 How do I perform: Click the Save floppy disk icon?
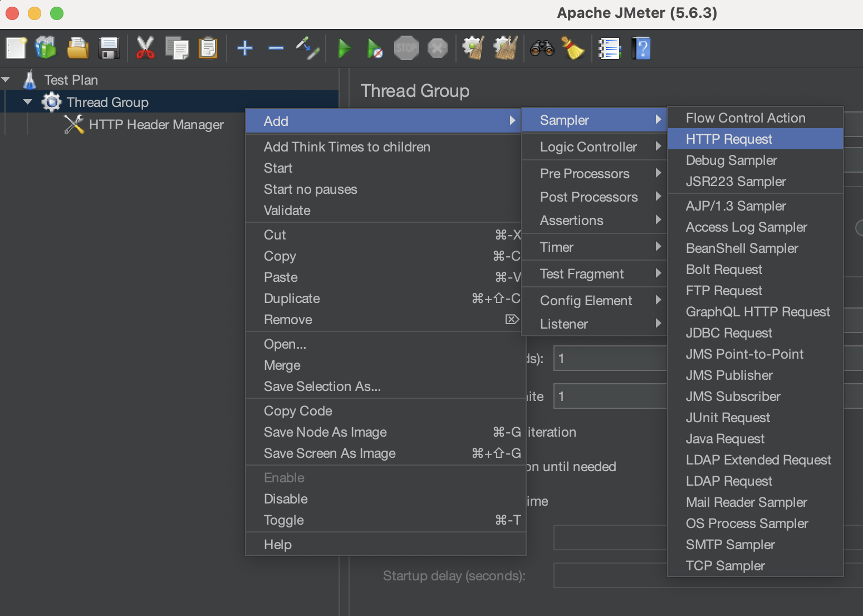109,48
